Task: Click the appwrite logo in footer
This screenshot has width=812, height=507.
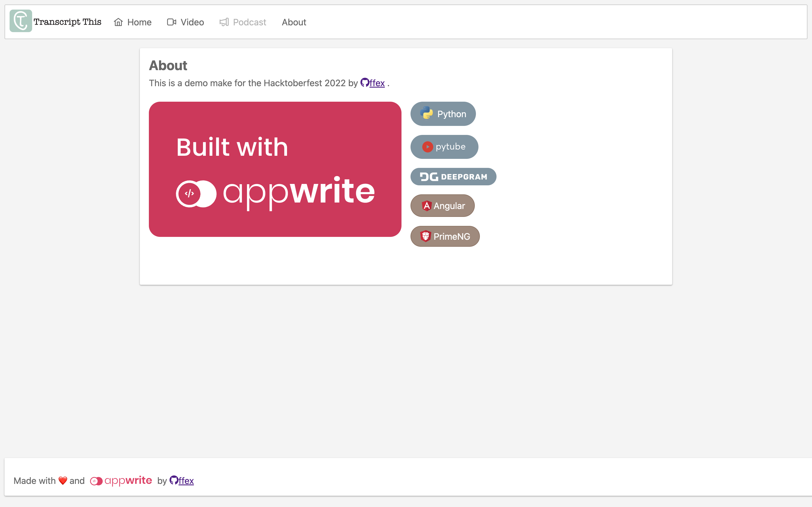Action: [121, 481]
